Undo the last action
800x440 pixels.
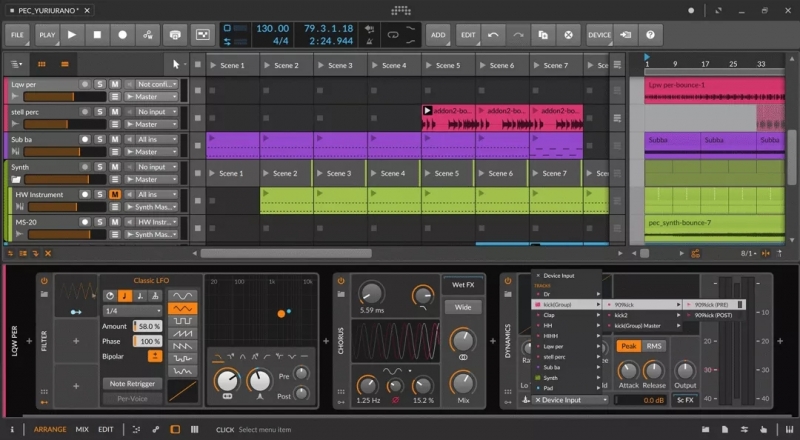pyautogui.click(x=493, y=35)
